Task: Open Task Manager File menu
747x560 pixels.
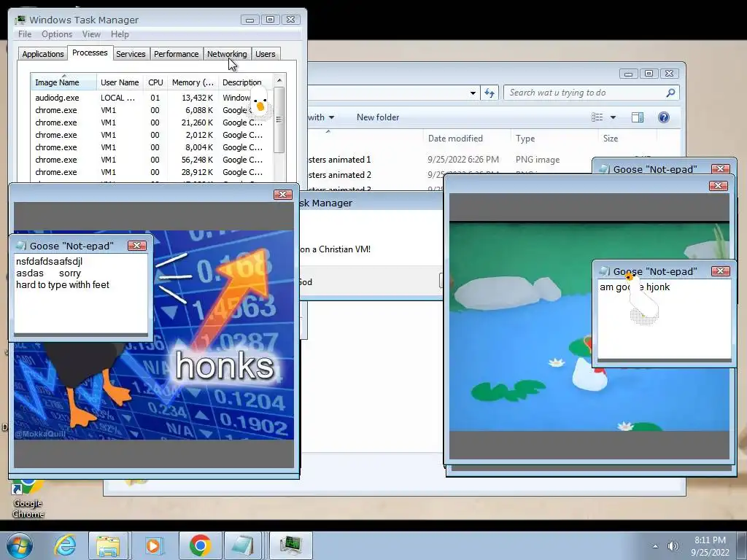Action: 25,34
